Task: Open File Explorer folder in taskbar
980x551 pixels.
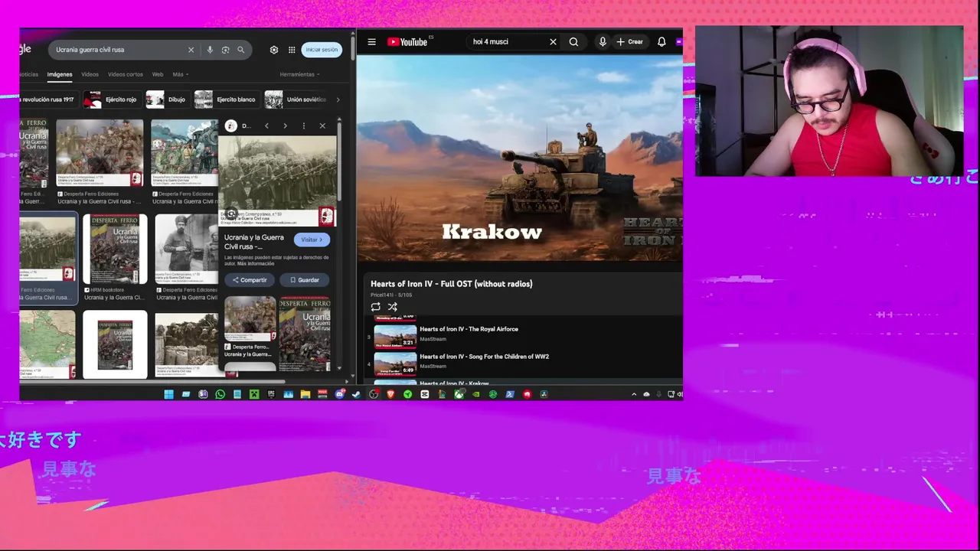Action: (x=305, y=394)
